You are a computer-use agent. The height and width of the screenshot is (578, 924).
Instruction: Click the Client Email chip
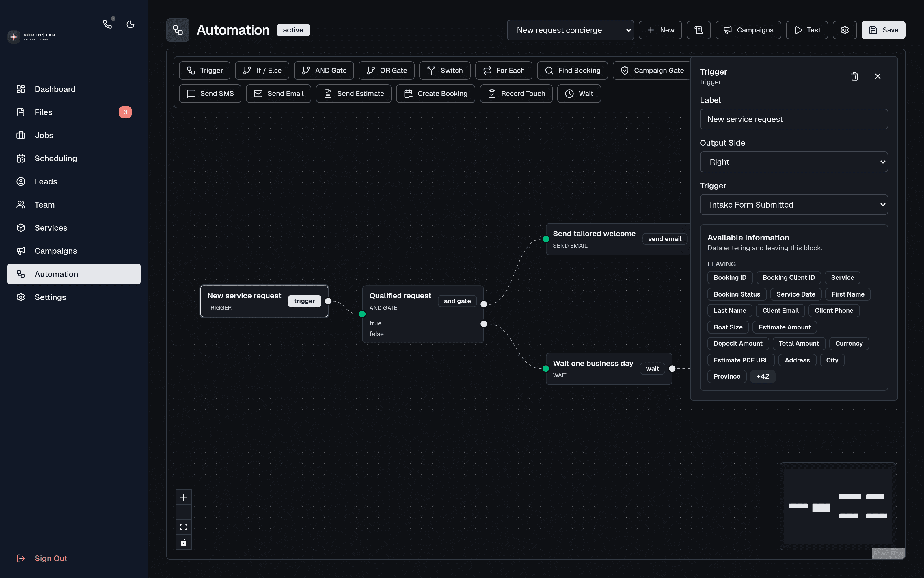tap(780, 310)
